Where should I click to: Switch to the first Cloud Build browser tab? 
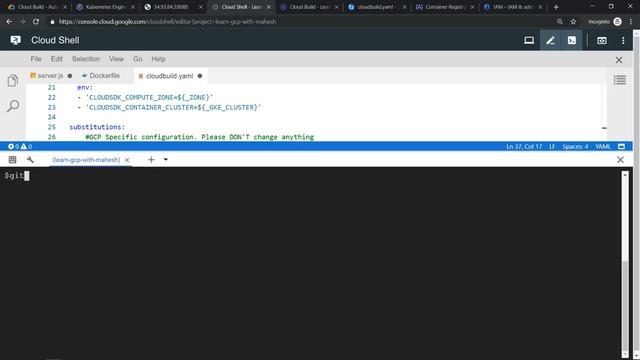coord(38,7)
